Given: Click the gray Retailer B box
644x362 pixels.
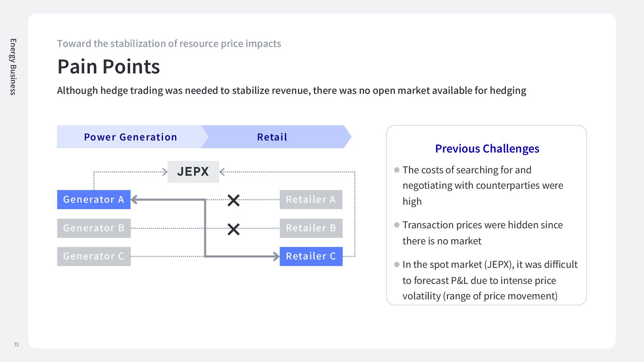Looking at the screenshot, I should (x=311, y=228).
